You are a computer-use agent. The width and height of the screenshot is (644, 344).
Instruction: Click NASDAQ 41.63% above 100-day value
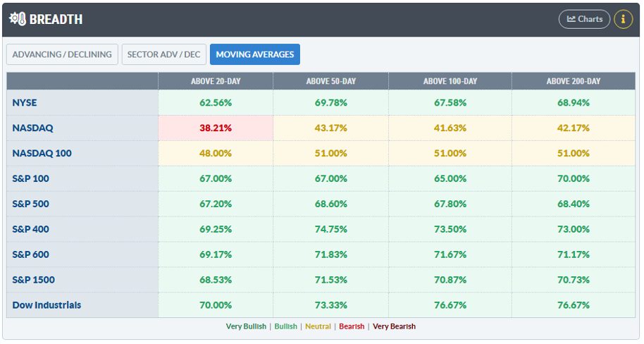point(450,128)
